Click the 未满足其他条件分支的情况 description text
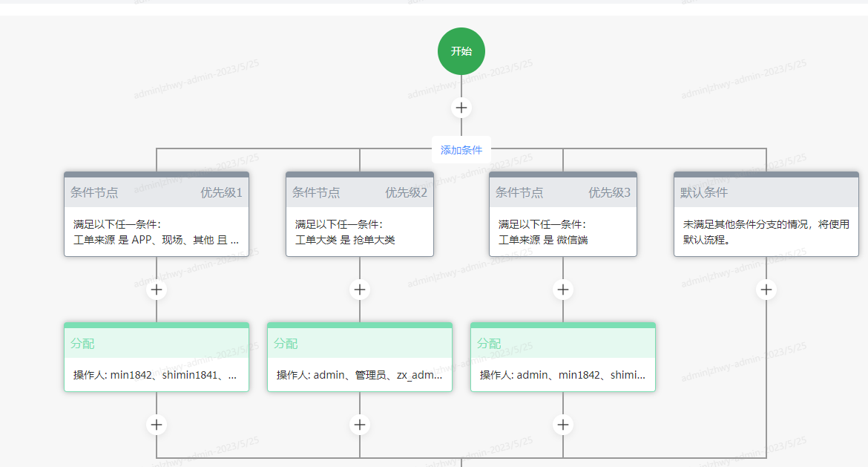This screenshot has width=868, height=467. click(766, 232)
